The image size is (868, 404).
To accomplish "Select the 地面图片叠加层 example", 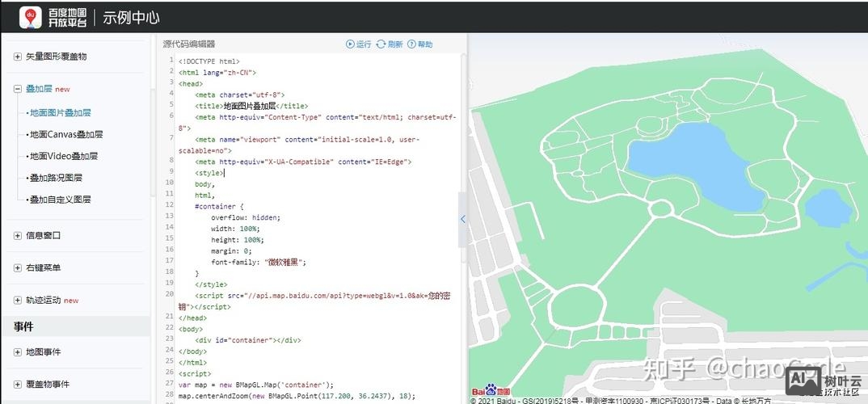I will (61, 113).
